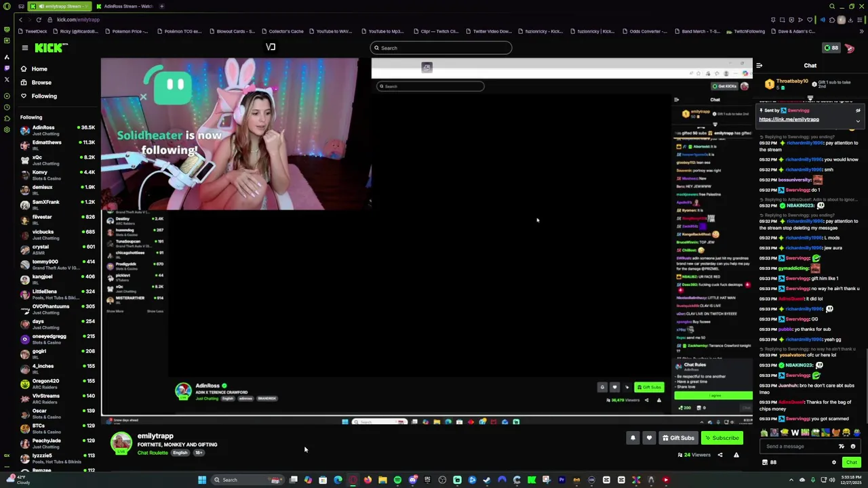Open the Windows Start menu
Viewport: 868px width, 488px height.
[x=201, y=480]
